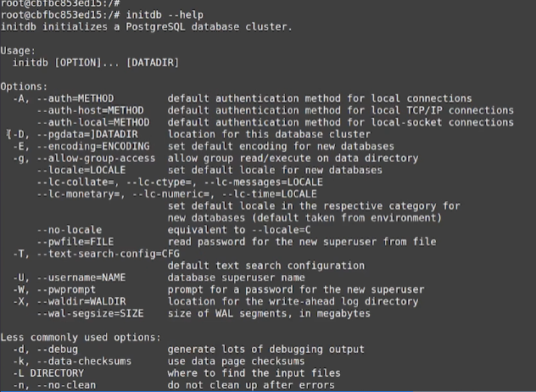The image size is (536, 392).
Task: Click the '--pgdata=]DATADIR' option
Action: [87, 134]
